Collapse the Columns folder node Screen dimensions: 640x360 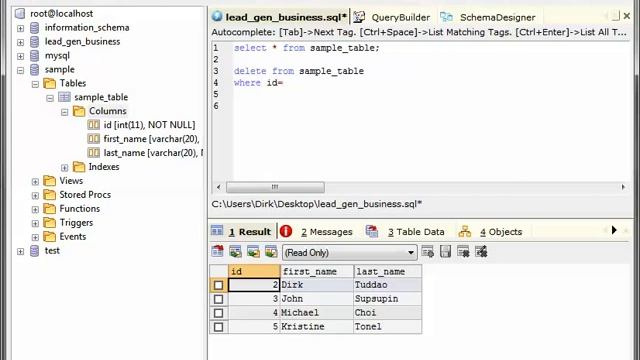[x=64, y=112]
